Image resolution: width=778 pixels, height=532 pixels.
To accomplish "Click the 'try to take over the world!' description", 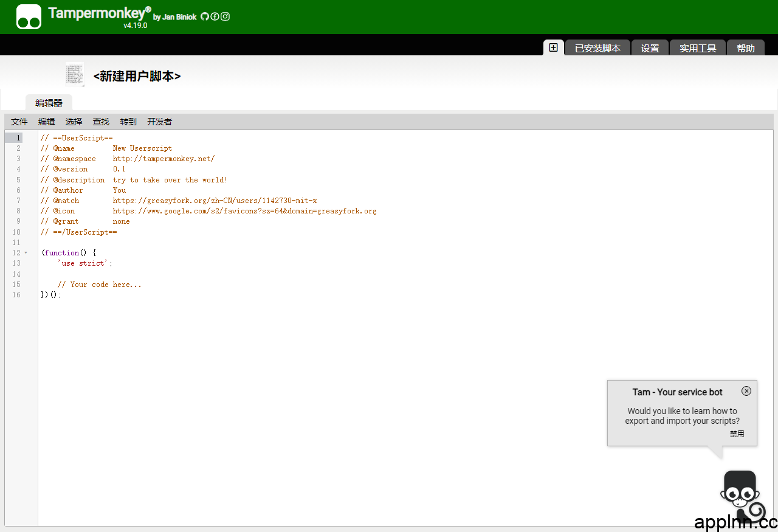I will pos(170,180).
